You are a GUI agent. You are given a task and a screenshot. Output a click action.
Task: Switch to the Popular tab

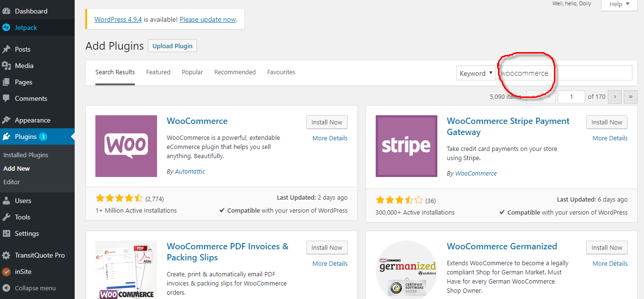192,72
